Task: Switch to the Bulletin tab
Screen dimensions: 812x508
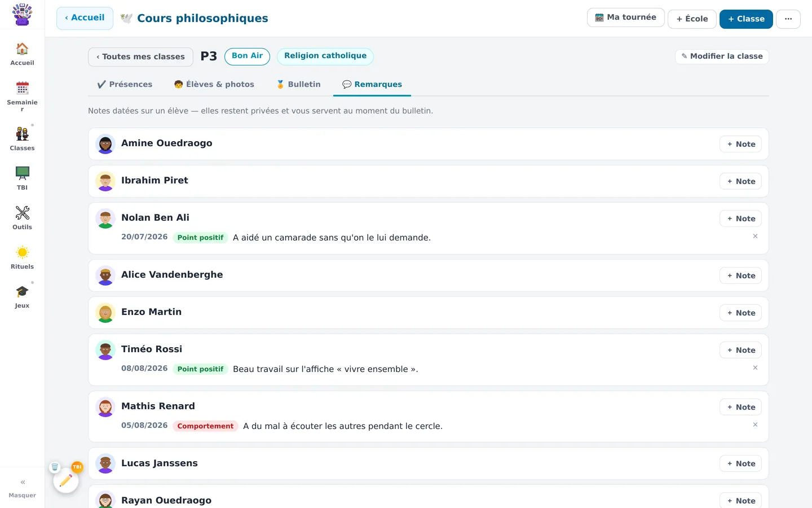Action: (298, 84)
